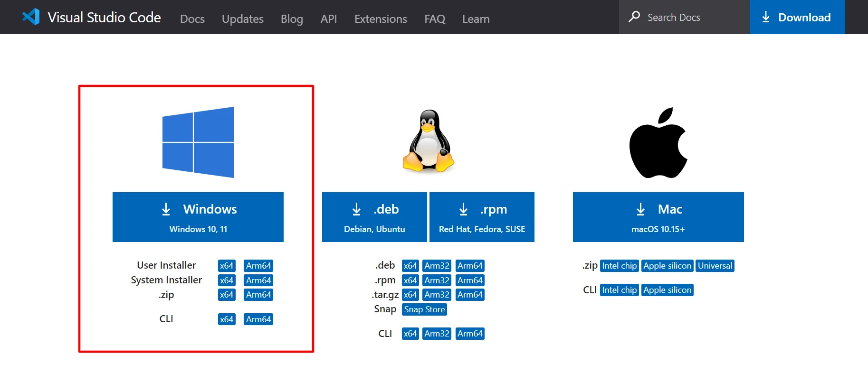Open the Docs menu item
The image size is (868, 383).
tap(192, 19)
